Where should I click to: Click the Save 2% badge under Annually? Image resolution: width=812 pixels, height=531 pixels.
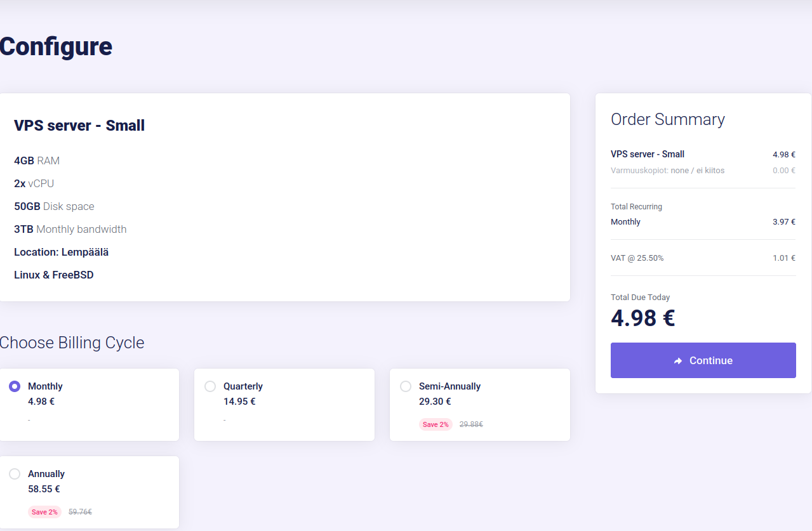(44, 512)
